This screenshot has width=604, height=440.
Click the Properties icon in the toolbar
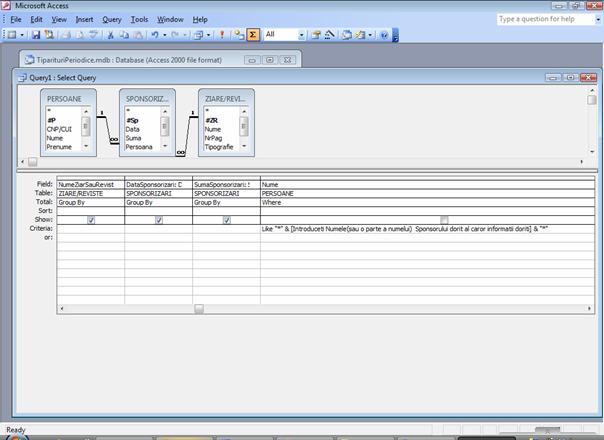point(315,35)
